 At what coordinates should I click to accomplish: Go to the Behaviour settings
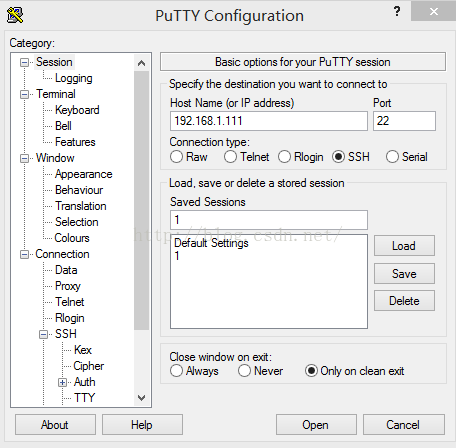[79, 190]
